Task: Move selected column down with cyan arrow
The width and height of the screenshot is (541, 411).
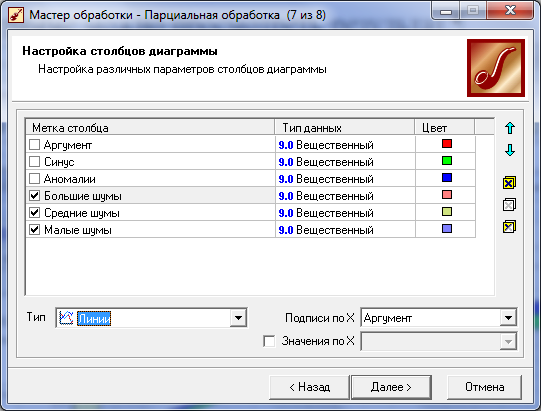Action: (x=510, y=150)
